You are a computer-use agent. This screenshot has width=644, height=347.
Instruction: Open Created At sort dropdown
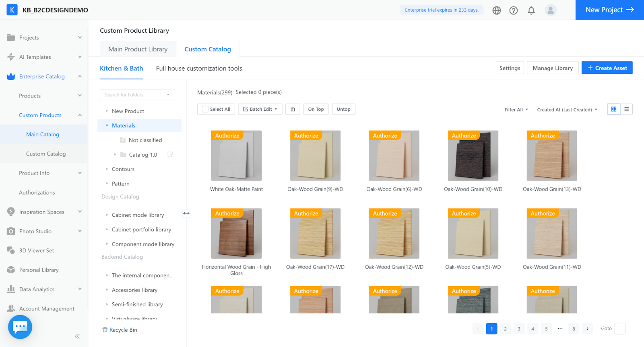coord(567,110)
